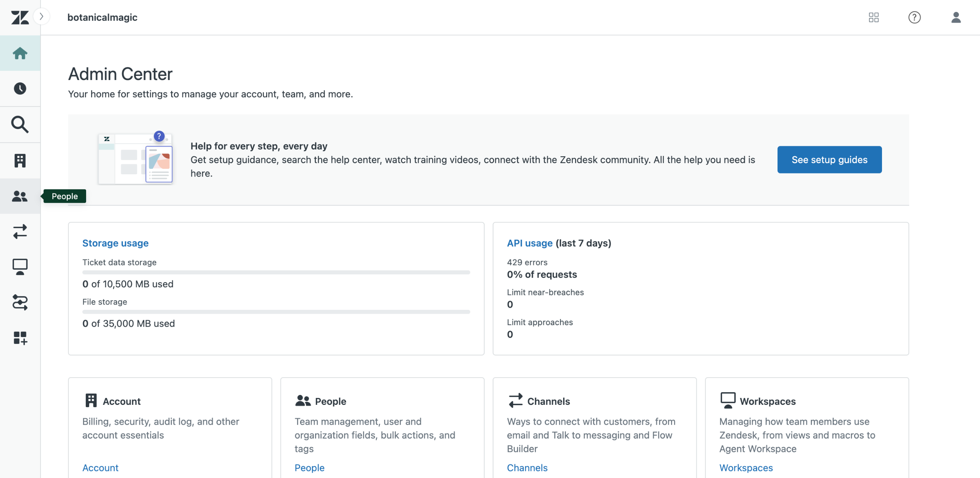Open the Search magnifier in sidebar

(x=20, y=124)
